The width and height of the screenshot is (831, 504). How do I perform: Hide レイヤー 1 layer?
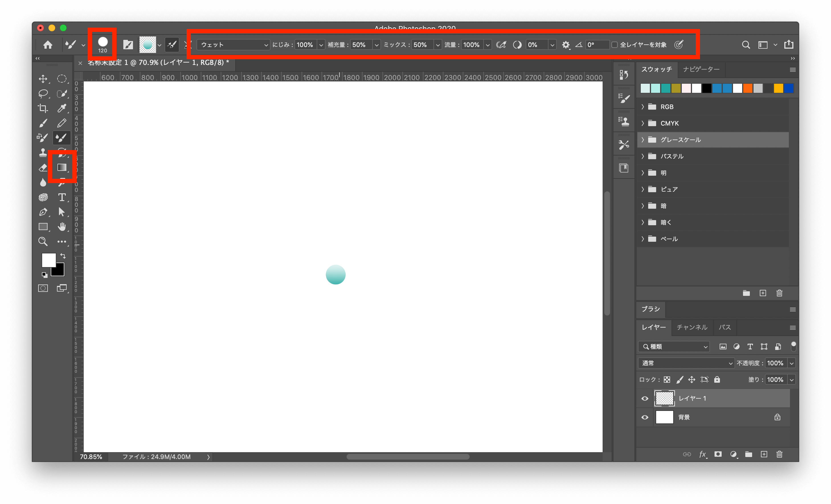[x=644, y=398]
